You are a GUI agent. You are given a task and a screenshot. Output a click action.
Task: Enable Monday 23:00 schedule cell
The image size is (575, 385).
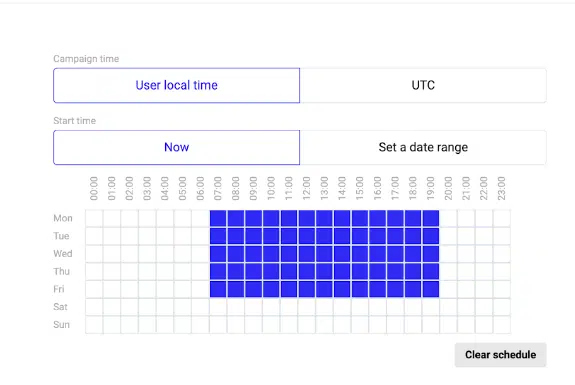coord(502,218)
